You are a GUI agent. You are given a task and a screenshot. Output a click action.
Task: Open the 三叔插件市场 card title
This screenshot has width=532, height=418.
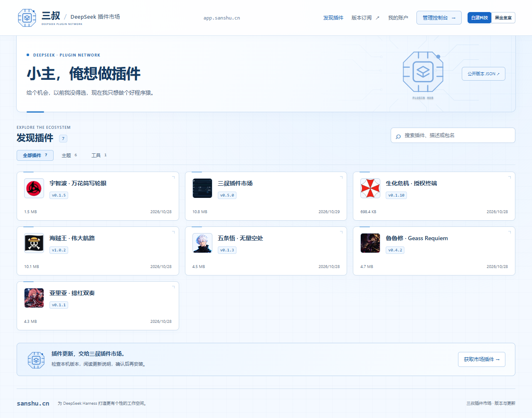click(x=235, y=183)
